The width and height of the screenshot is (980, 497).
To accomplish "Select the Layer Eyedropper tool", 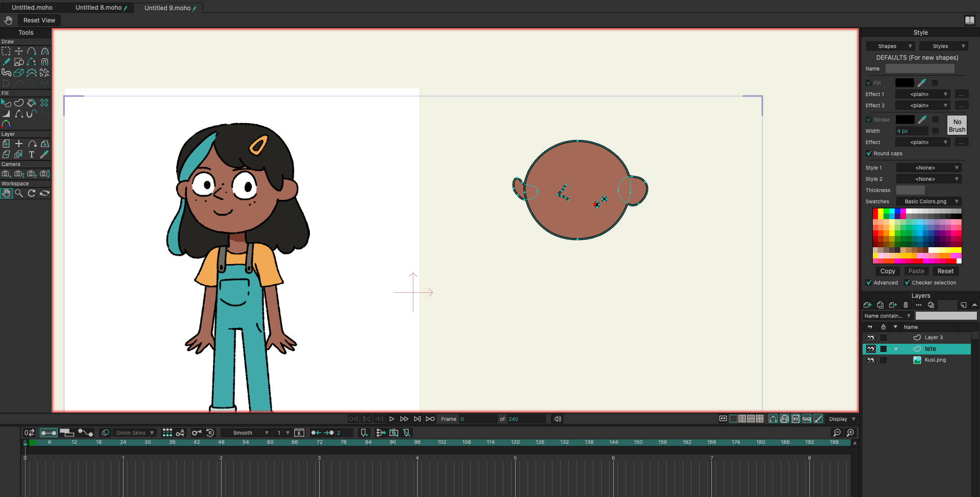I will pos(44,154).
